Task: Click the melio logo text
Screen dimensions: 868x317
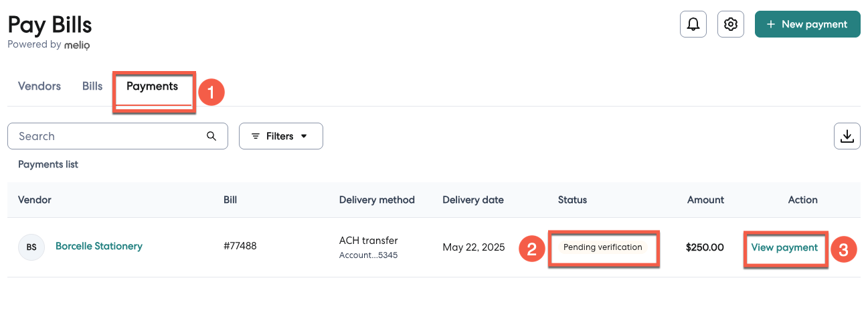Action: [x=77, y=45]
